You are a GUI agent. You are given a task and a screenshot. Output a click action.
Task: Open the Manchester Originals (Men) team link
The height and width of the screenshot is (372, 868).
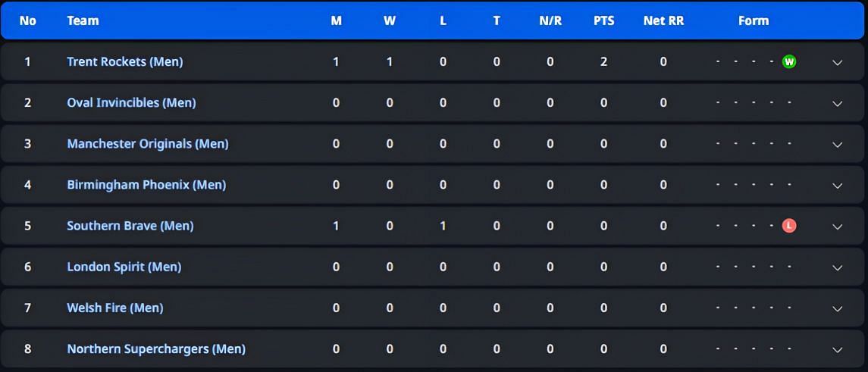(148, 143)
